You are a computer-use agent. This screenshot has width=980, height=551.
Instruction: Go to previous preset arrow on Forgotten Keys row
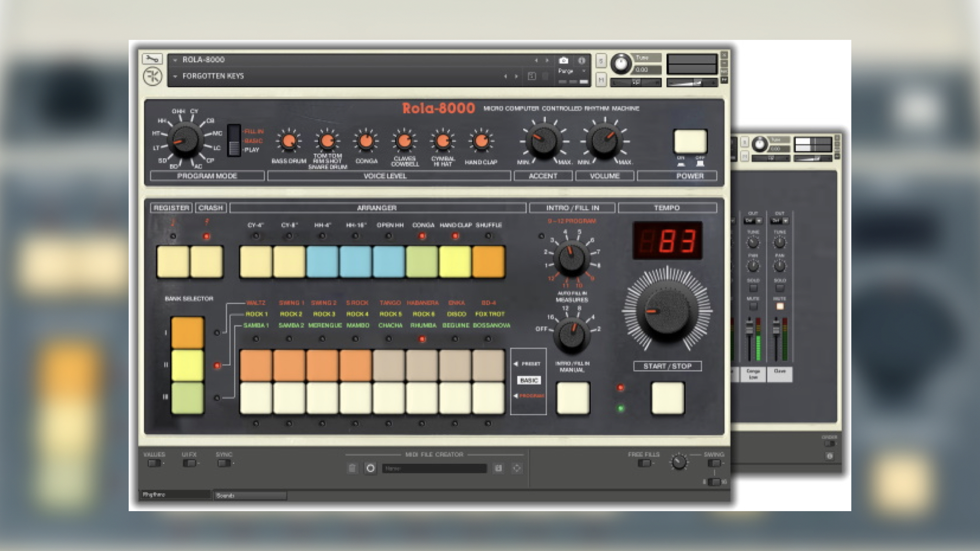505,77
